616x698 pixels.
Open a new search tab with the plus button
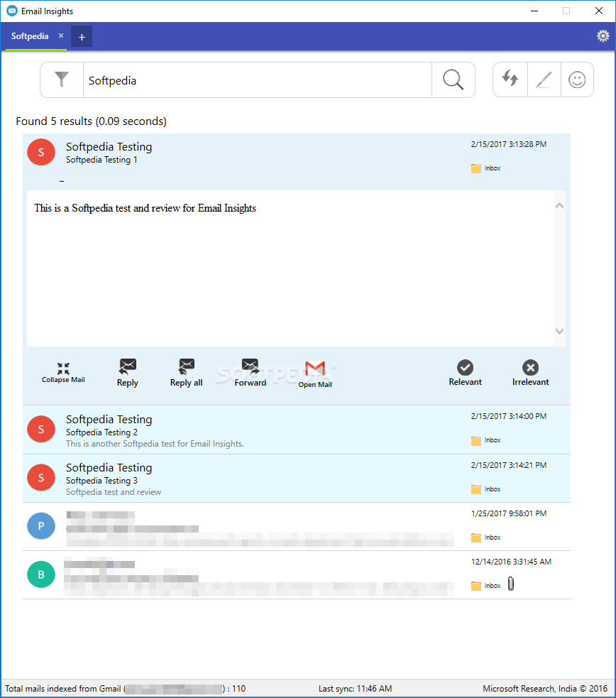coord(81,36)
